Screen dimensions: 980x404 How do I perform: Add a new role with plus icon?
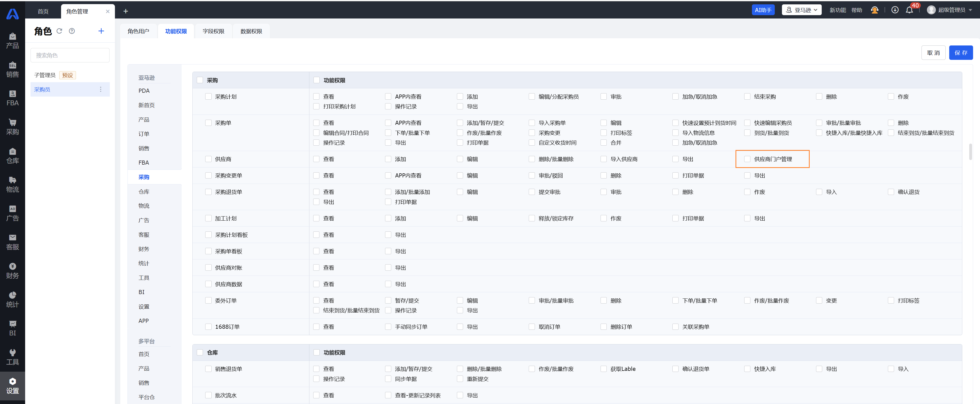tap(101, 31)
